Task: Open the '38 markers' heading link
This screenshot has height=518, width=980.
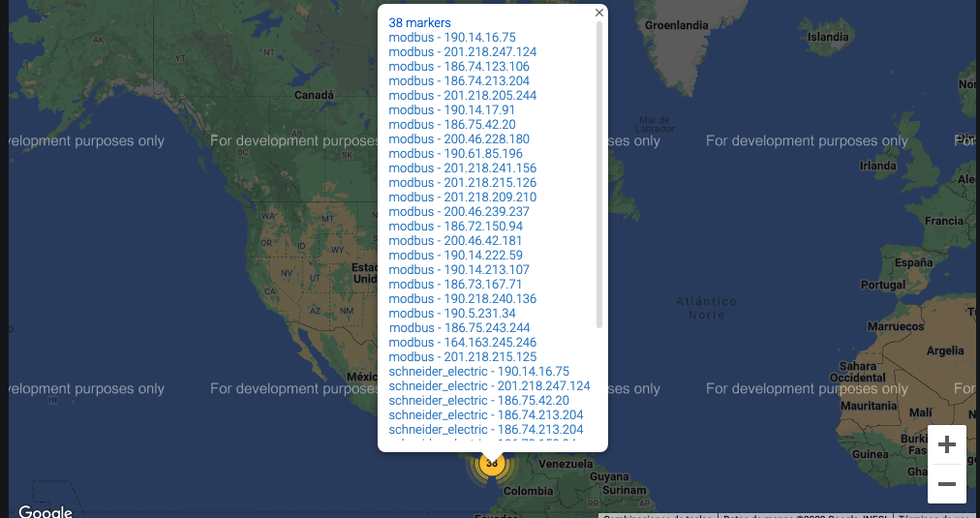Action: [x=419, y=22]
